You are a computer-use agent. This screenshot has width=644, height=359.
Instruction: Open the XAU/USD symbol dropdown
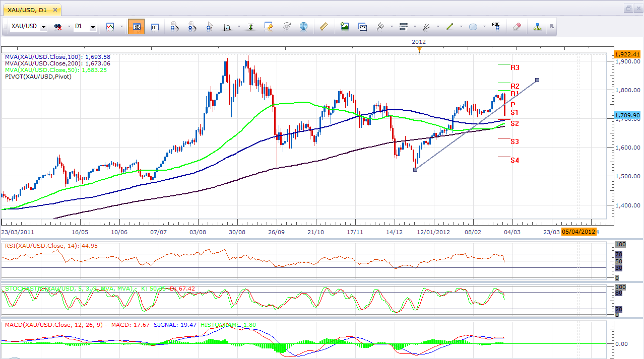click(x=43, y=27)
